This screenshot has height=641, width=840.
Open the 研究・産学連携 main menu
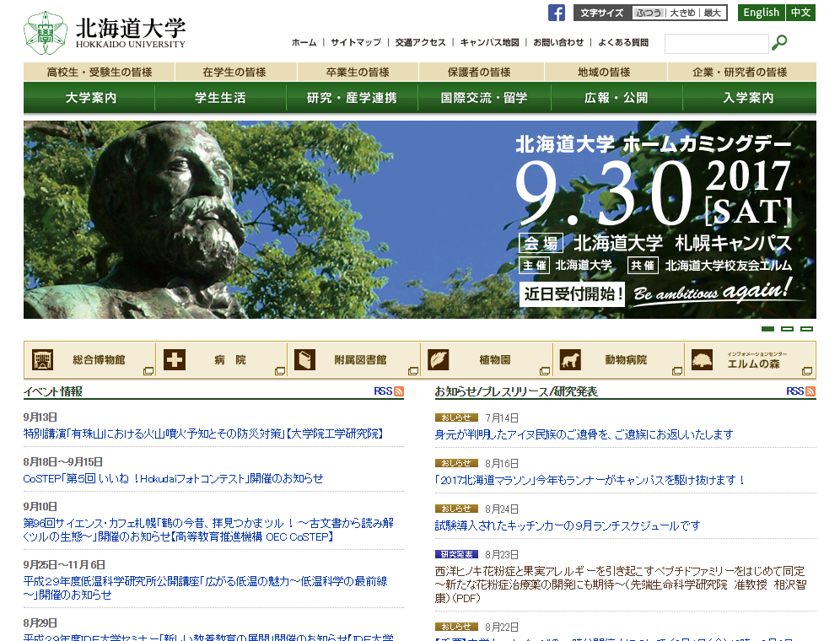pyautogui.click(x=352, y=98)
